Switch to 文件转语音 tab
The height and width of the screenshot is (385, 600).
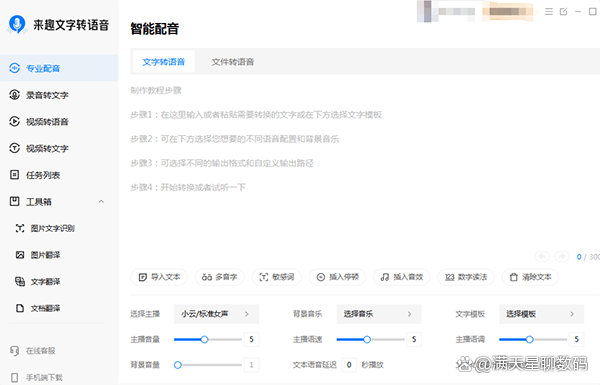233,62
